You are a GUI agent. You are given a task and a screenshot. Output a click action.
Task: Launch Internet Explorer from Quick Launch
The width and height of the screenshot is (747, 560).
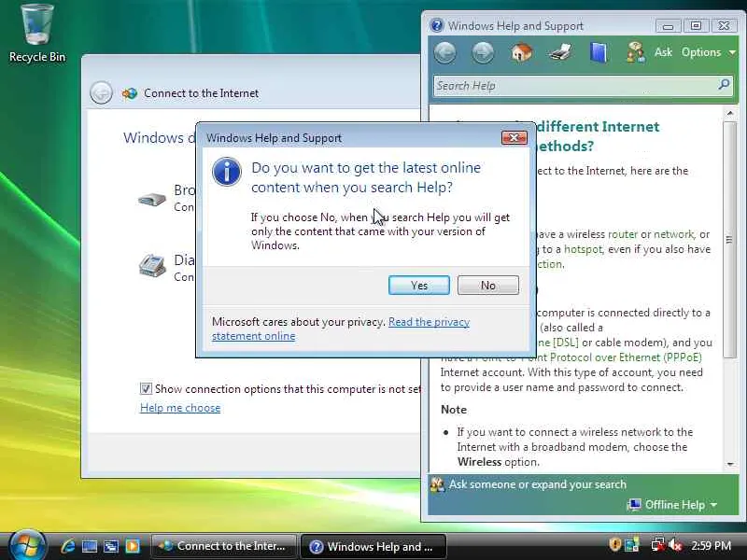[x=68, y=546]
